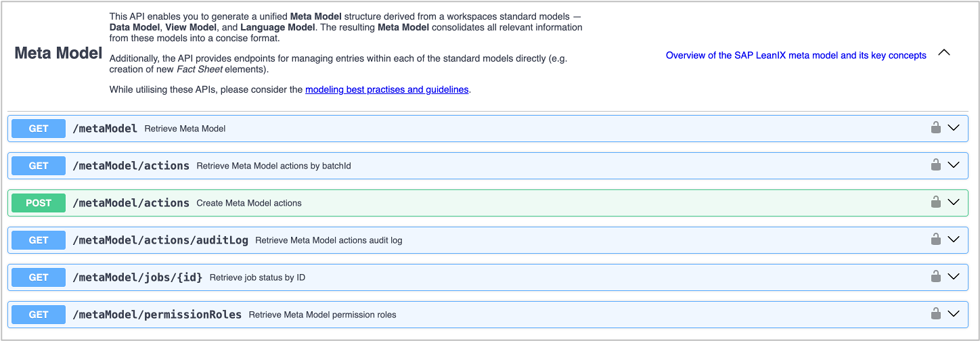Click lock icon on /metaModel/jobs/{id} row
This screenshot has height=341, width=980.
[935, 276]
